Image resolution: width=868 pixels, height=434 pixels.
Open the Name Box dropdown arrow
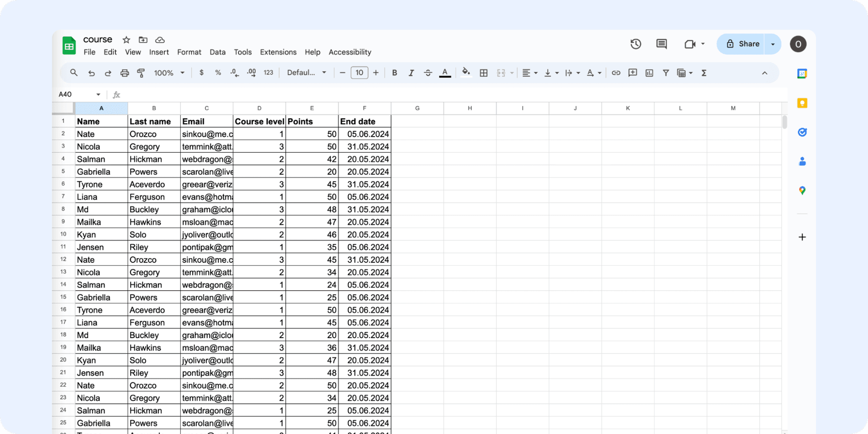tap(98, 94)
